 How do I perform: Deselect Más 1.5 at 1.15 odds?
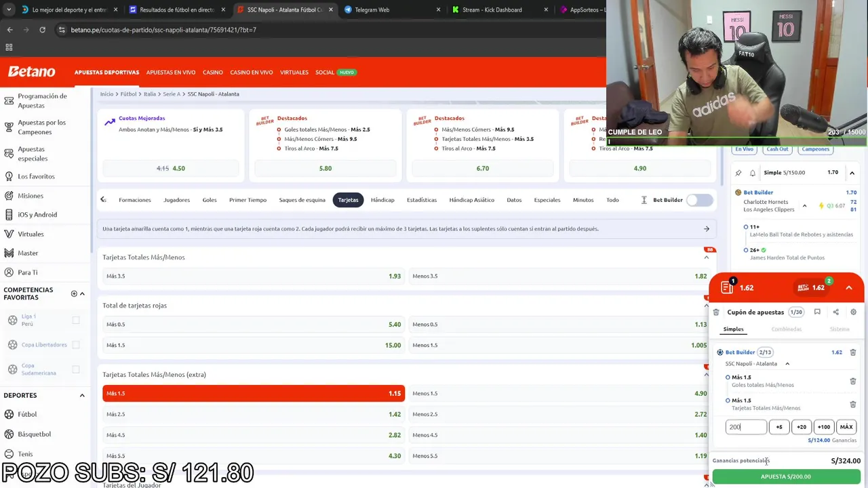pos(254,393)
